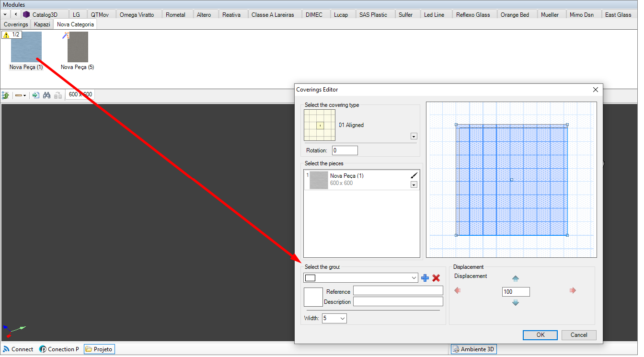Screen dimensions: 644x357
Task: Switch to the Kapazi tab
Action: pos(42,24)
